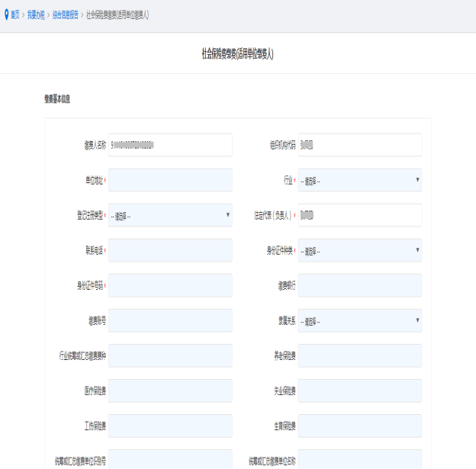Click the 缴费人名称 input field
Viewport: 476px width, 469px height.
coord(170,145)
